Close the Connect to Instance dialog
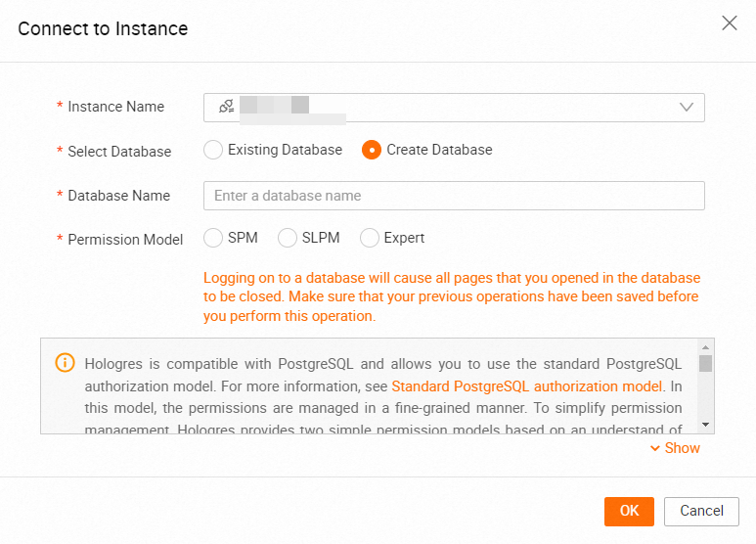Image resolution: width=756 pixels, height=544 pixels. coord(729,23)
